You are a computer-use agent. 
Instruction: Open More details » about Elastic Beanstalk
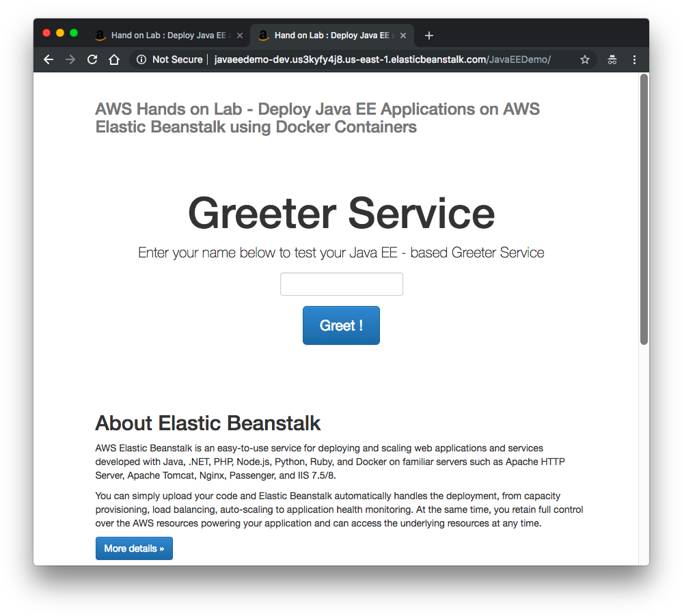(x=134, y=548)
